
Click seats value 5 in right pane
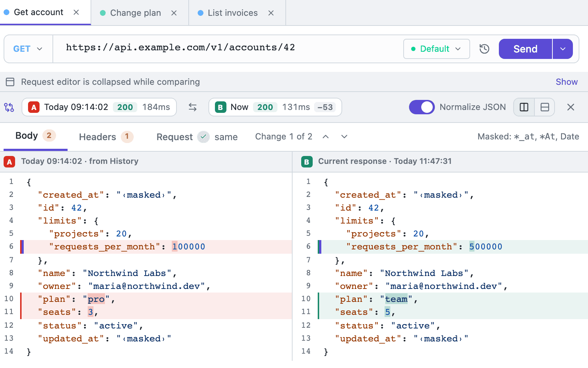point(387,312)
